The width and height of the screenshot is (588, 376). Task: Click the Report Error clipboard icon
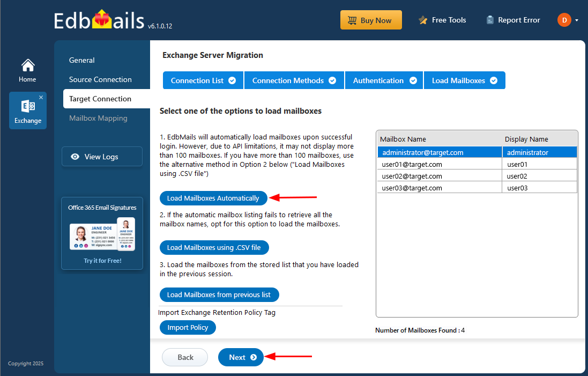click(x=490, y=20)
